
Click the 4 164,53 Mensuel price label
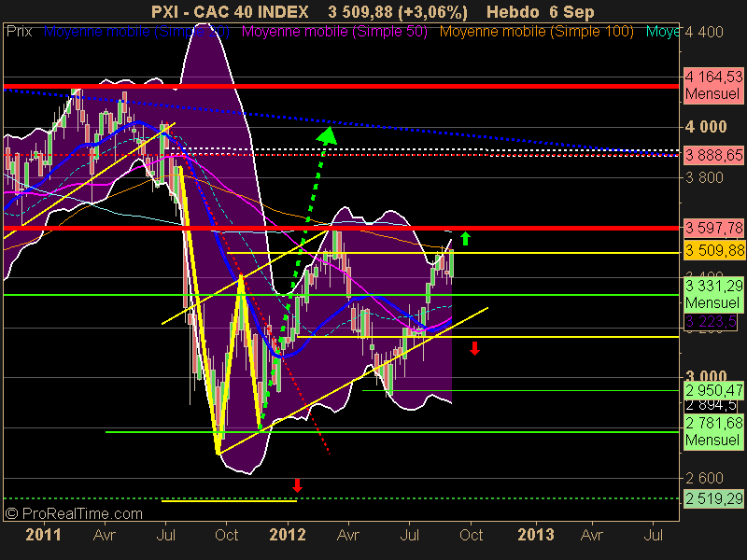coord(713,85)
